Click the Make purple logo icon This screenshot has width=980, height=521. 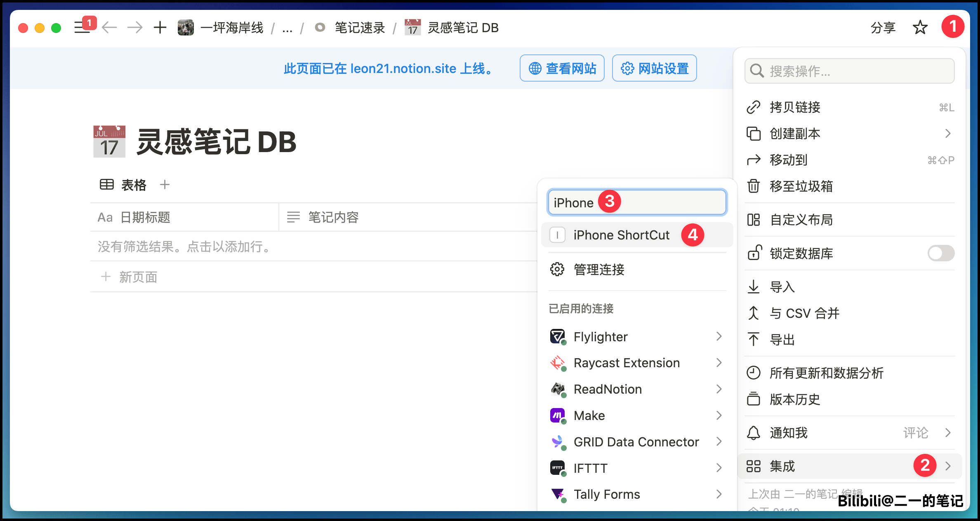click(558, 415)
